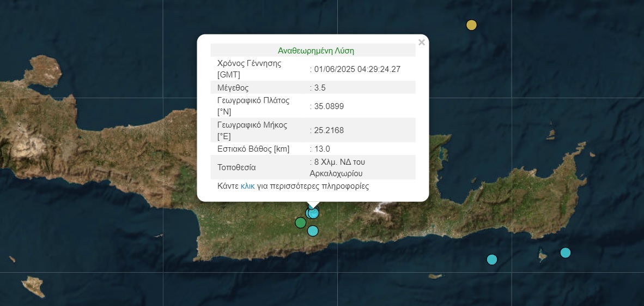The image size is (644, 306).
Task: Click the Μέγεθος label in the popup
Action: pyautogui.click(x=233, y=87)
